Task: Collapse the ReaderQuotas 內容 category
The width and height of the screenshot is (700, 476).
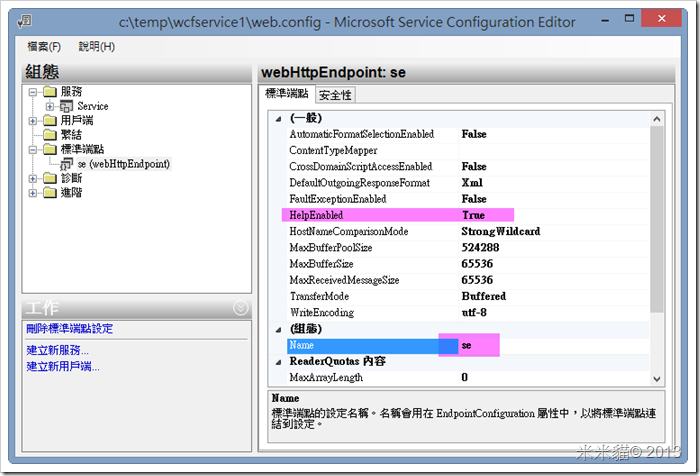Action: pos(279,362)
